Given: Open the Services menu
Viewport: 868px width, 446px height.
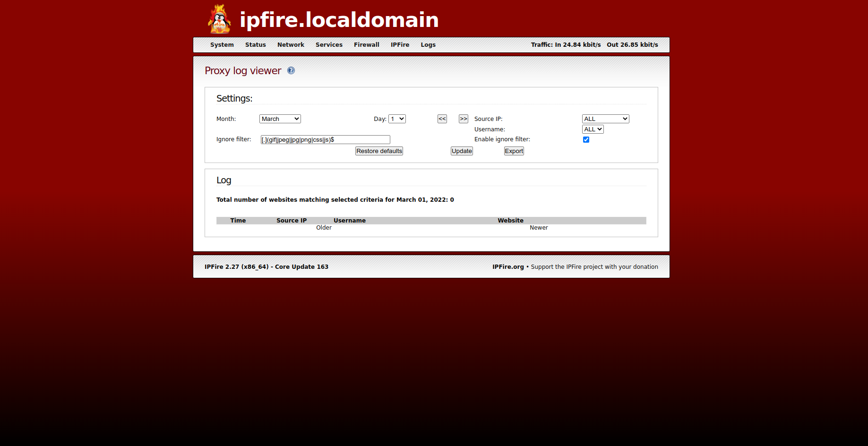Looking at the screenshot, I should pyautogui.click(x=329, y=45).
